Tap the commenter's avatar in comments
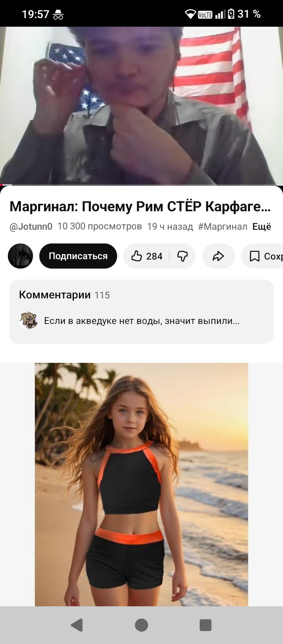The width and height of the screenshot is (283, 644). click(28, 321)
